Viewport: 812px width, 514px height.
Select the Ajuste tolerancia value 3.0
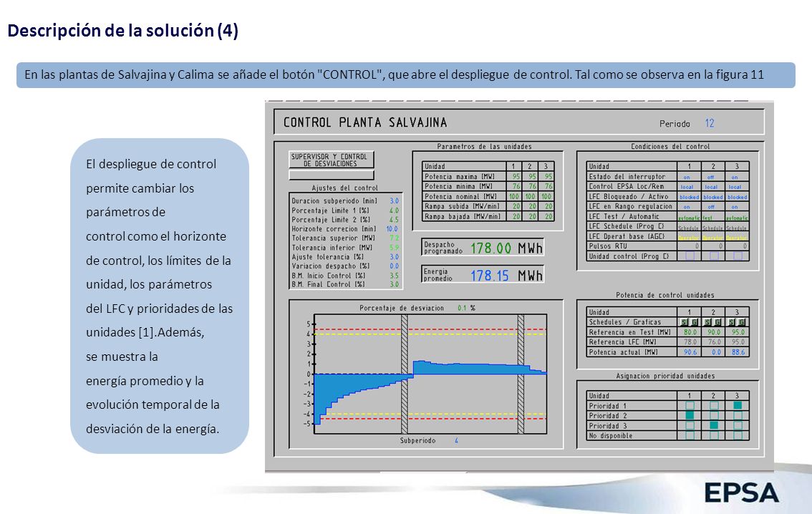coord(394,257)
